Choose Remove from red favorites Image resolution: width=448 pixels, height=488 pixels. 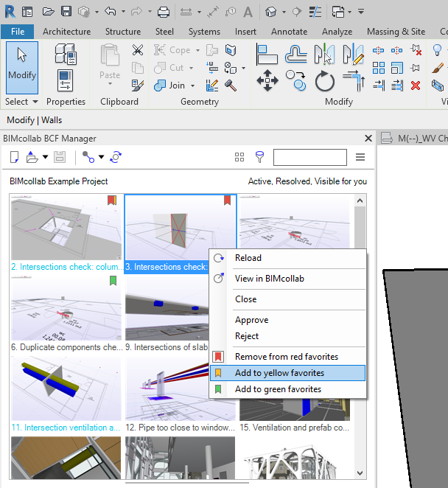coord(288,357)
